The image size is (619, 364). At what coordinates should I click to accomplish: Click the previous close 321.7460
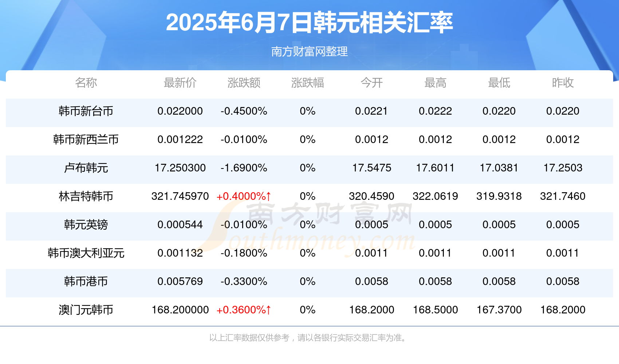pyautogui.click(x=563, y=196)
